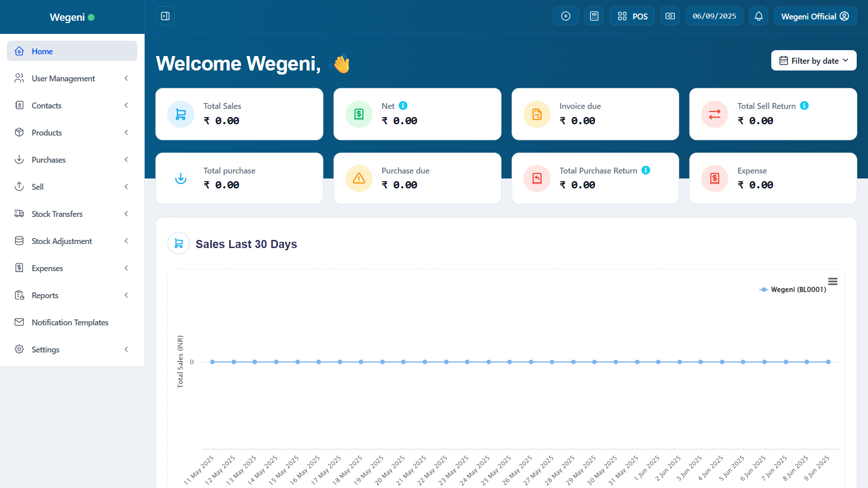Click the Total Sell Return info icon
This screenshot has height=488, width=868.
[804, 106]
